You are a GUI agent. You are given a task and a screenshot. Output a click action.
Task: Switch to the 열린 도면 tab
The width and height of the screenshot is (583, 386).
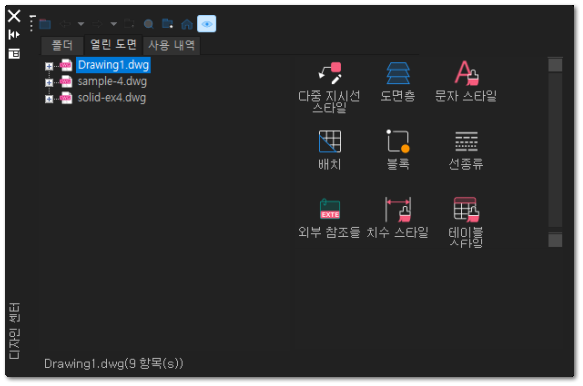coord(113,45)
